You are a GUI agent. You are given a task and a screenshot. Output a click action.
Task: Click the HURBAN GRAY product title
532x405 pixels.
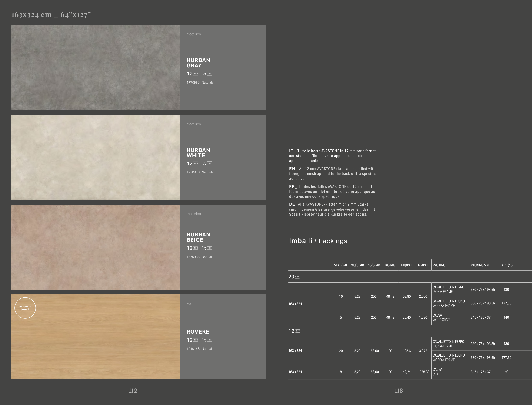click(x=198, y=63)
